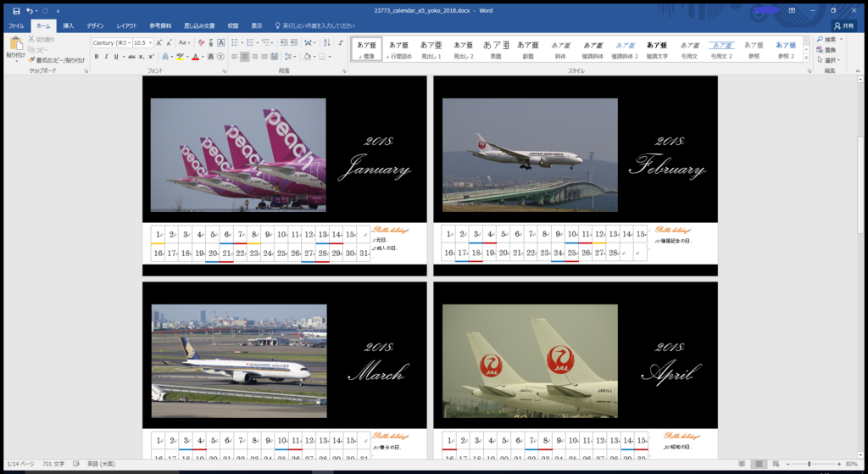The height and width of the screenshot is (474, 868).
Task: Click the 80% zoom level button
Action: [851, 464]
